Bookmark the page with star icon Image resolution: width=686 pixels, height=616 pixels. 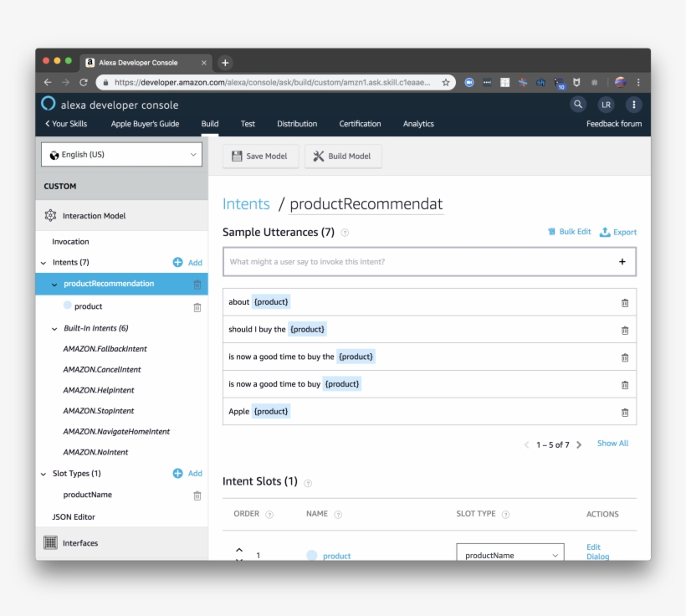[447, 83]
